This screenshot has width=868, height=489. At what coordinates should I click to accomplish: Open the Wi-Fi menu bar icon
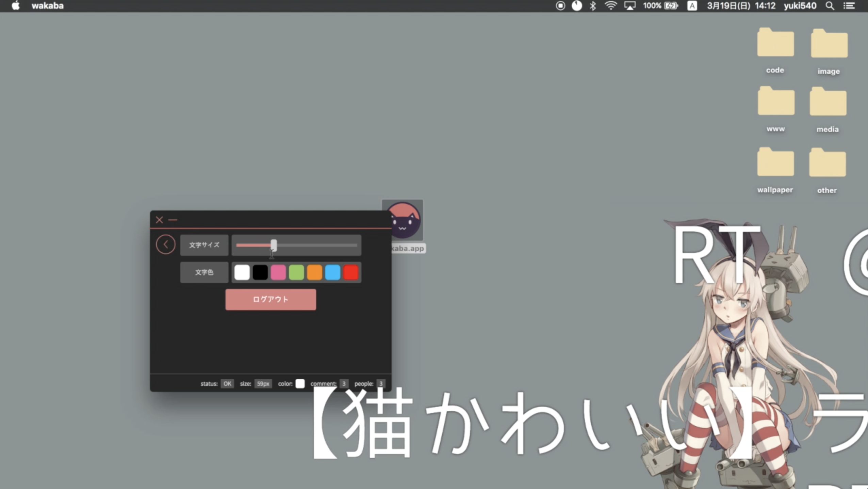(611, 6)
